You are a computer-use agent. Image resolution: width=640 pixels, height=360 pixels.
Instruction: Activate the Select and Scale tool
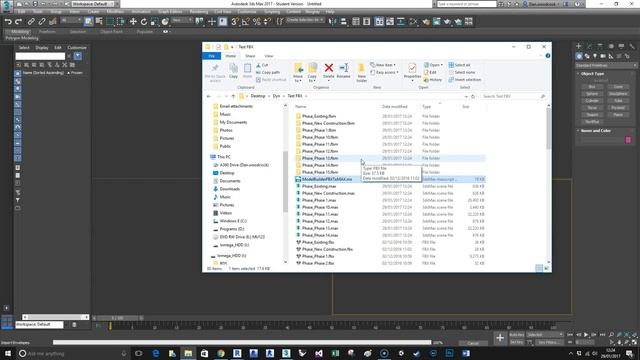tap(154, 22)
